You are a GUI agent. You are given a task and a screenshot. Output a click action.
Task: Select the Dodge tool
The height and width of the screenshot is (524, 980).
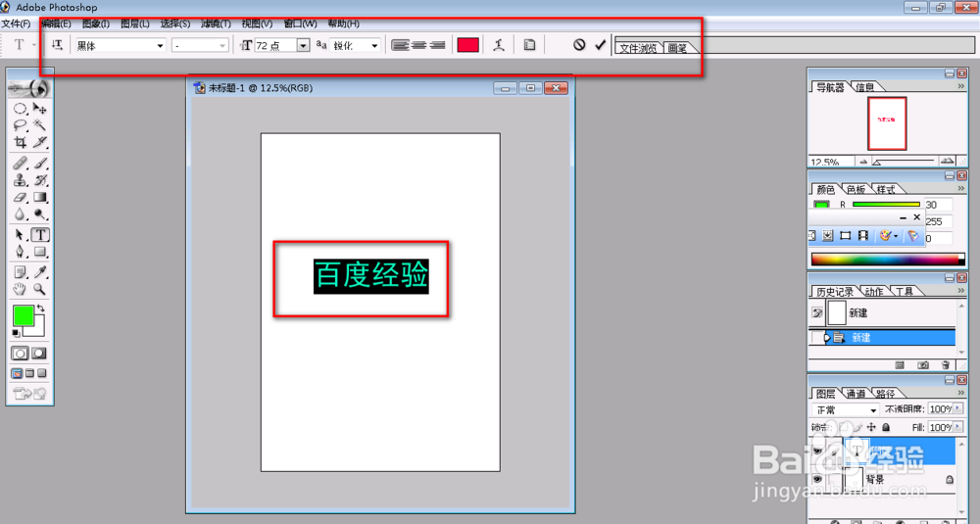tap(40, 214)
